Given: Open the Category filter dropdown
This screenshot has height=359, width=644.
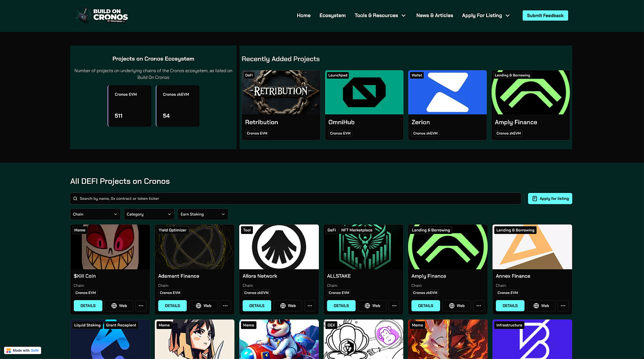Looking at the screenshot, I should coord(149,214).
